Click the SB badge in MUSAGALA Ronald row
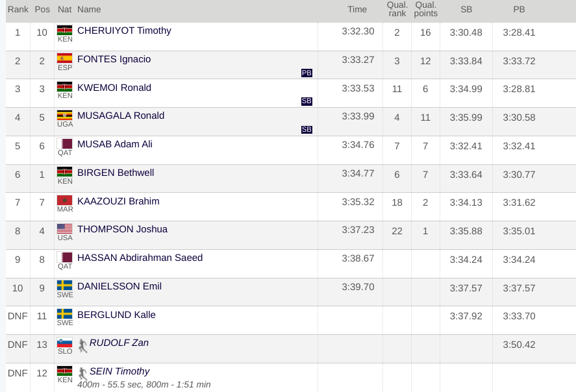The width and height of the screenshot is (576, 392). click(x=307, y=129)
